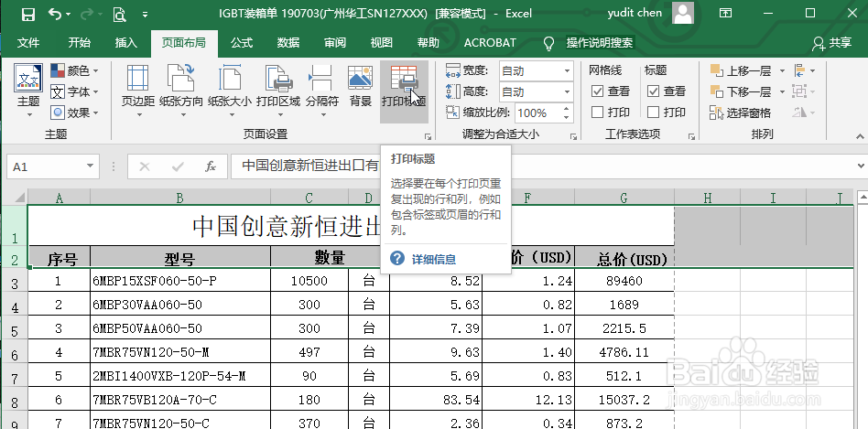Open the 选择窗格 selection pane
Screen dimensions: 868x429
tap(741, 113)
